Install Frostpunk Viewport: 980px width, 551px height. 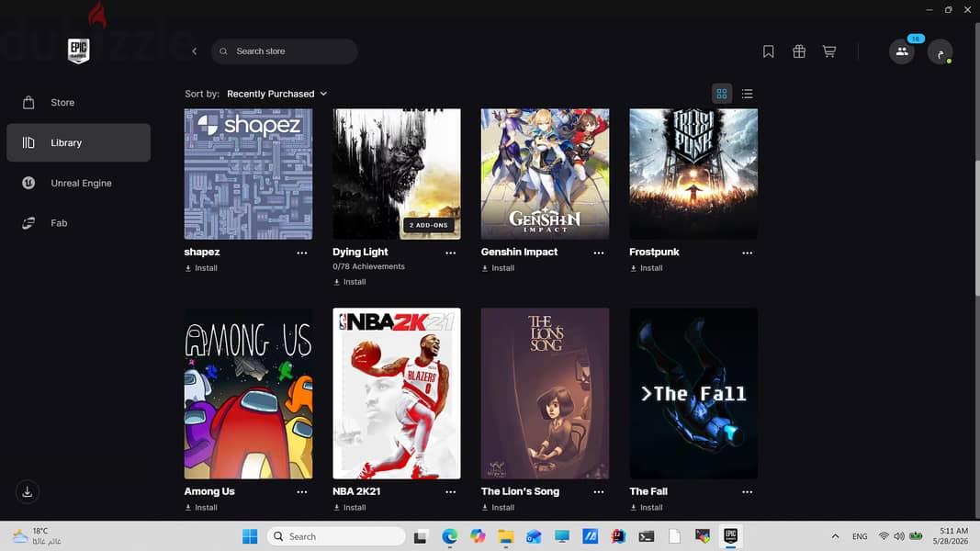pos(647,268)
